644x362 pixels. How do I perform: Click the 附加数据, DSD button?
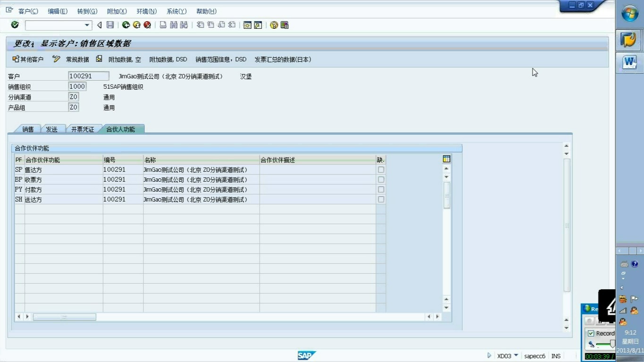coord(168,59)
